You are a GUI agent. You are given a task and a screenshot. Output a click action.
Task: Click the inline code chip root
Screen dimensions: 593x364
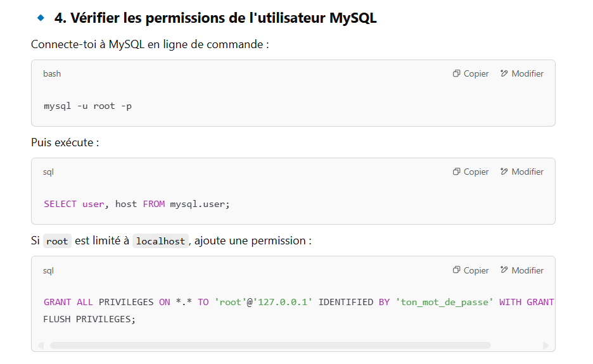coord(57,241)
